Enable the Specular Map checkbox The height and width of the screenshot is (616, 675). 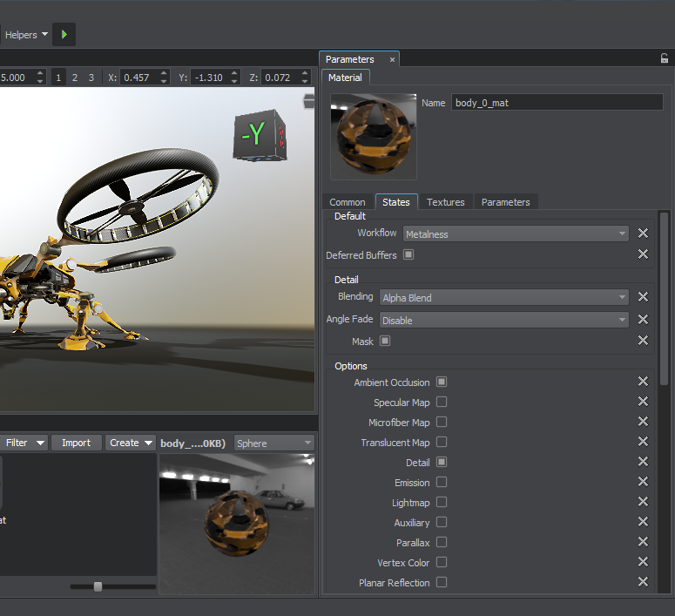pos(442,403)
